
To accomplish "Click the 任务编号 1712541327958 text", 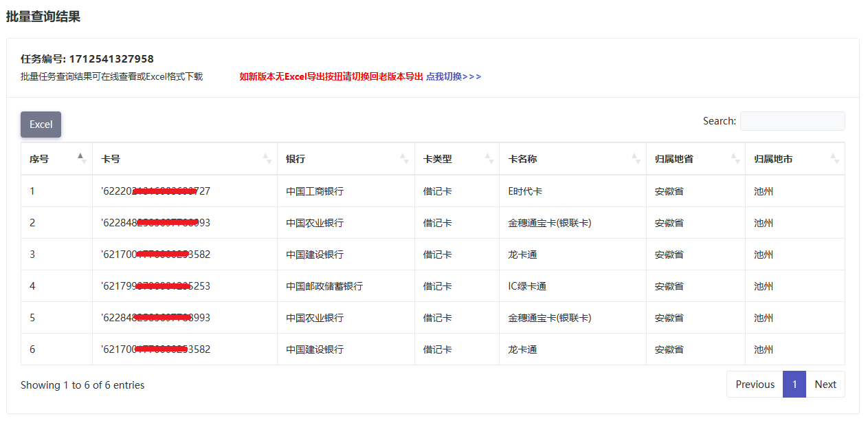I will 87,59.
